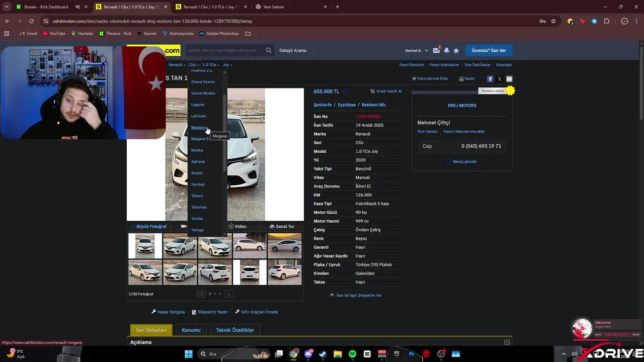Open File Explorer from the taskbar
The width and height of the screenshot is (644, 362).
pos(338,354)
